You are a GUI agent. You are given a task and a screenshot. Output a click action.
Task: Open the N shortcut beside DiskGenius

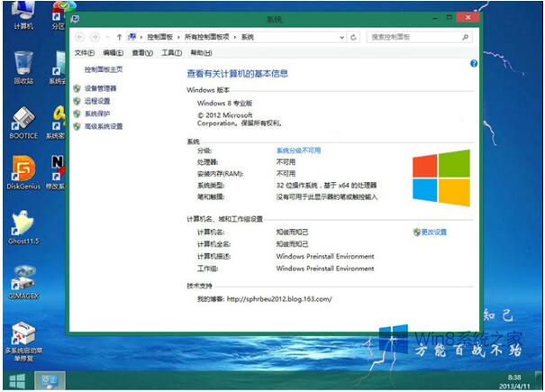coord(57,173)
